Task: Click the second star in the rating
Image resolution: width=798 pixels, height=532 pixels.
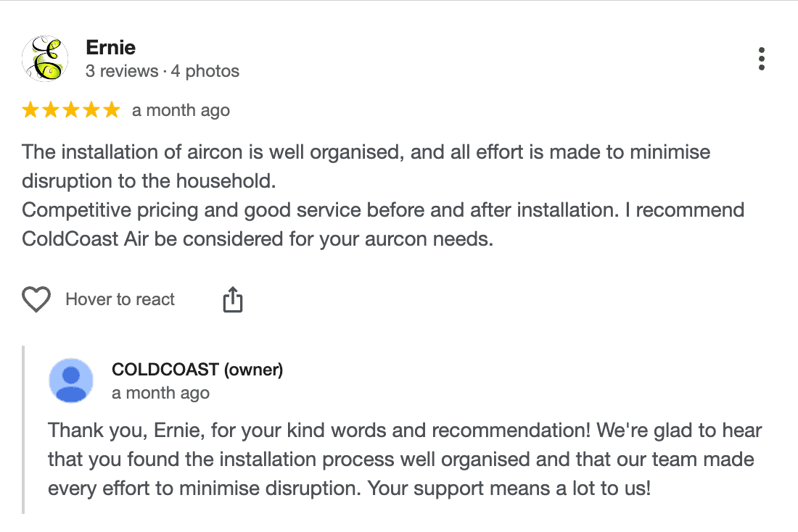Action: (x=52, y=109)
